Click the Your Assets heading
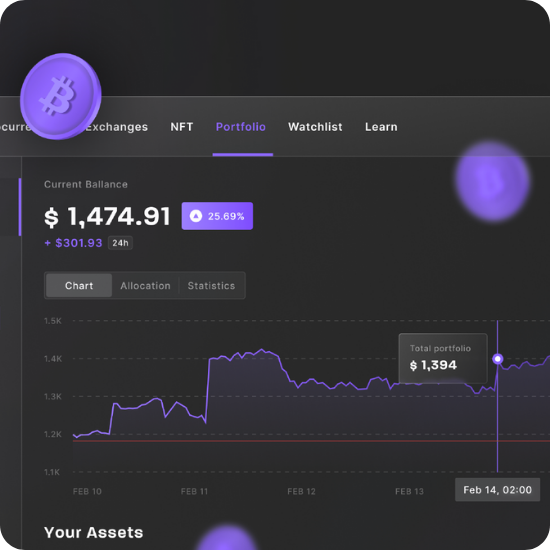 coord(94,532)
